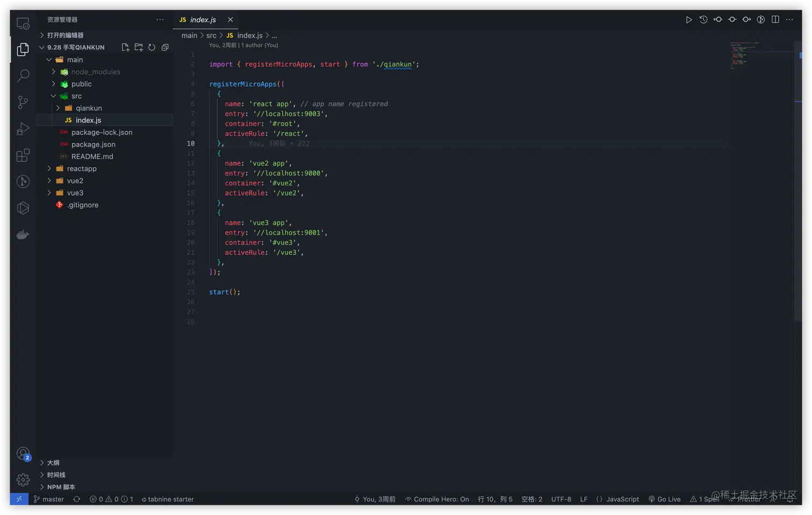
Task: Expand the qiankun folder
Action: [105, 108]
